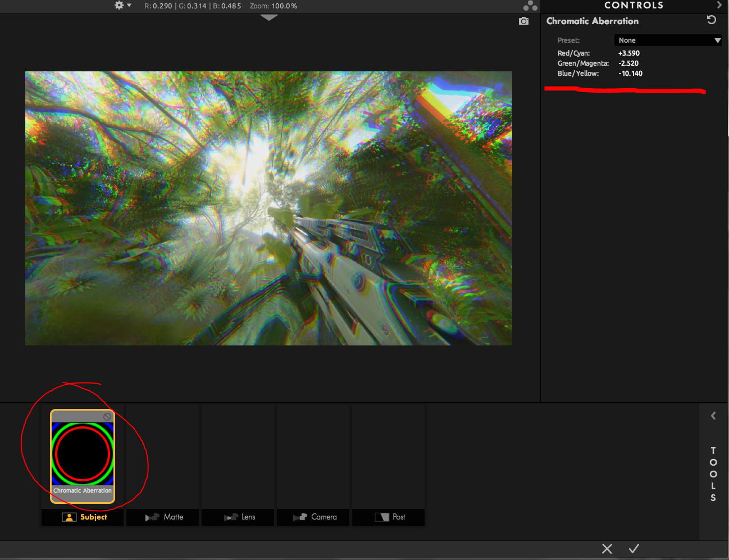Click the scopes three-circles icon
Image resolution: width=729 pixels, height=560 pixels.
point(530,6)
